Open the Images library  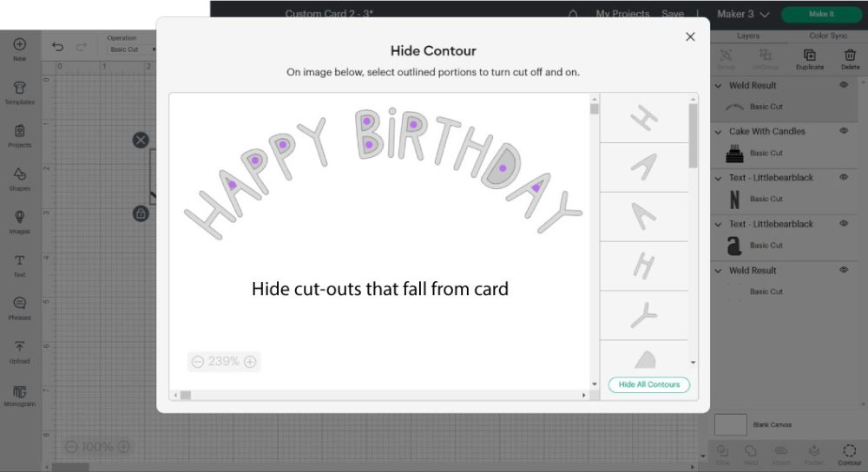19,222
